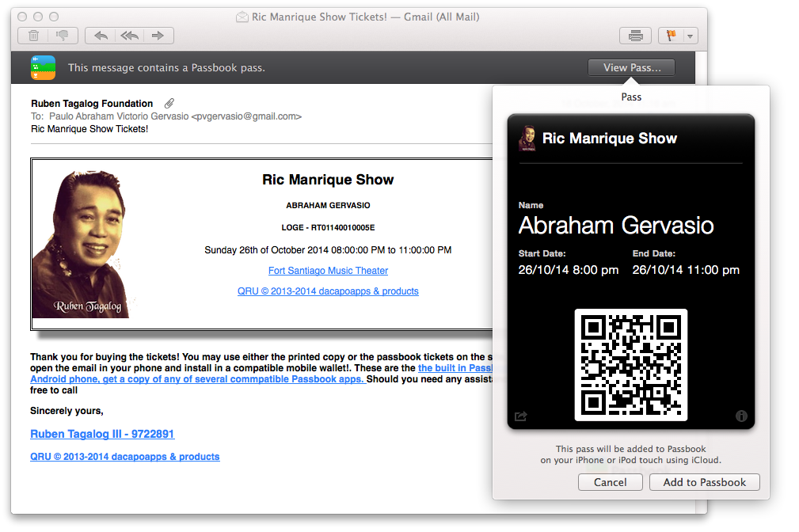Click the share icon on the pass
Image resolution: width=799 pixels, height=532 pixels.
(x=521, y=416)
